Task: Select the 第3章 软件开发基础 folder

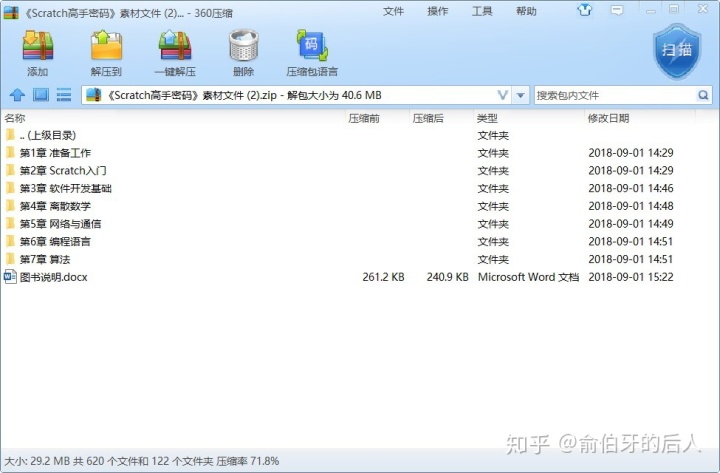Action: click(66, 188)
